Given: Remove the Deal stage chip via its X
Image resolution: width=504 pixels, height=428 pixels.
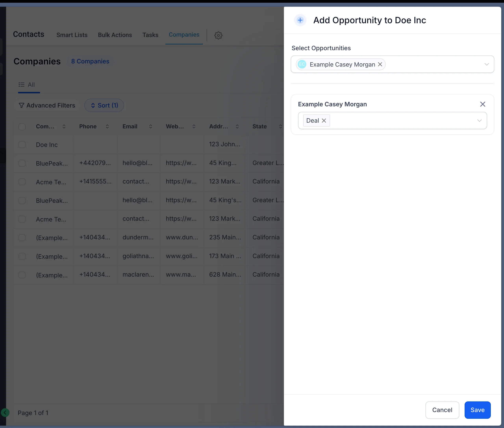Looking at the screenshot, I should click(324, 120).
